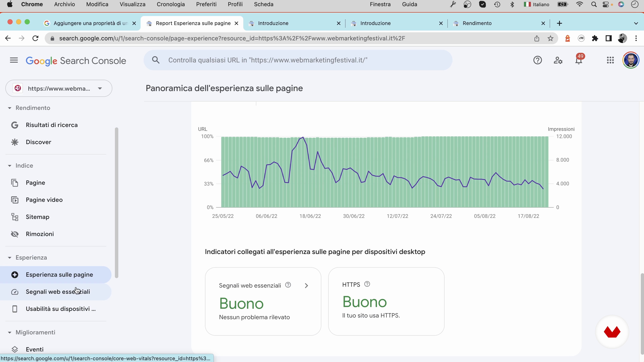644x362 pixels.
Task: Collapse the Indice section
Action: point(10,166)
